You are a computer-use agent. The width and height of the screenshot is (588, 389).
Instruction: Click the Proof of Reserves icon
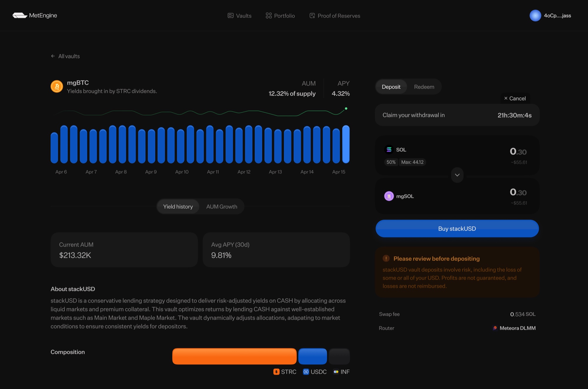pyautogui.click(x=312, y=16)
